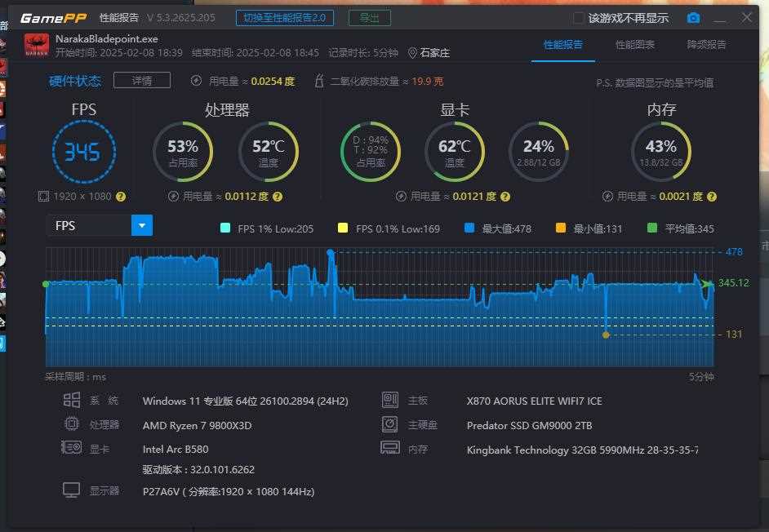Image resolution: width=769 pixels, height=532 pixels.
Task: Close the GamePP performance report window
Action: pos(746,18)
